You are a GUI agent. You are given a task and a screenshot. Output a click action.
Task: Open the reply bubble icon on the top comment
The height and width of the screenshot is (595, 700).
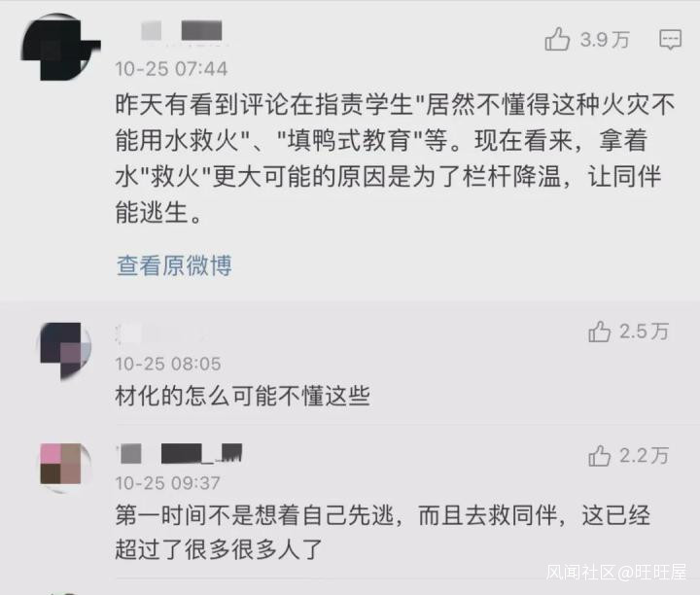click(x=671, y=40)
